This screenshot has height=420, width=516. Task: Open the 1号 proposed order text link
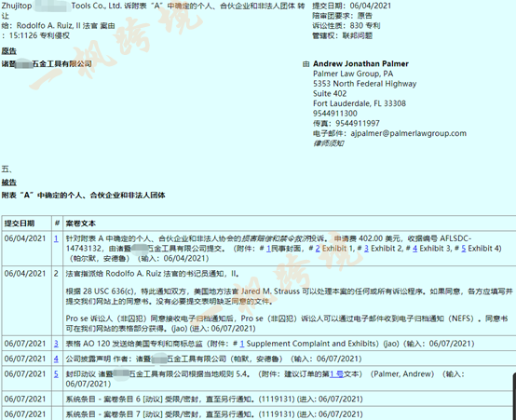[336, 374]
